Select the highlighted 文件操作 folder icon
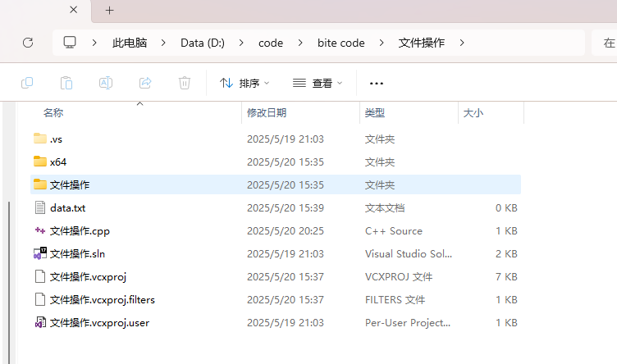Screen dimensions: 617x364 click(39, 184)
